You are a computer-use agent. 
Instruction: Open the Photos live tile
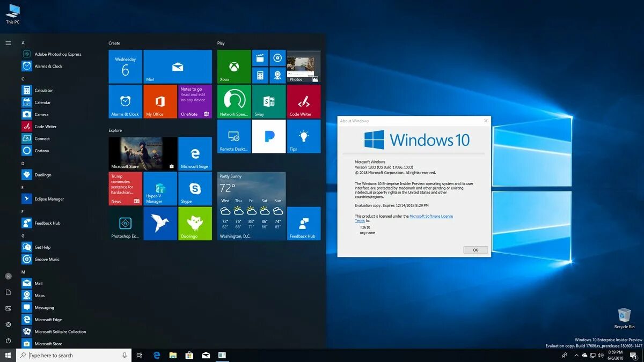click(304, 67)
